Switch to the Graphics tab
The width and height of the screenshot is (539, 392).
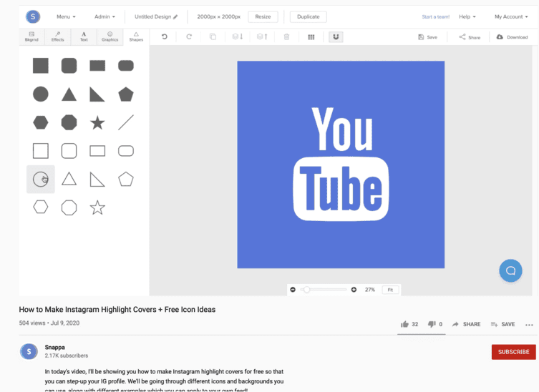110,36
